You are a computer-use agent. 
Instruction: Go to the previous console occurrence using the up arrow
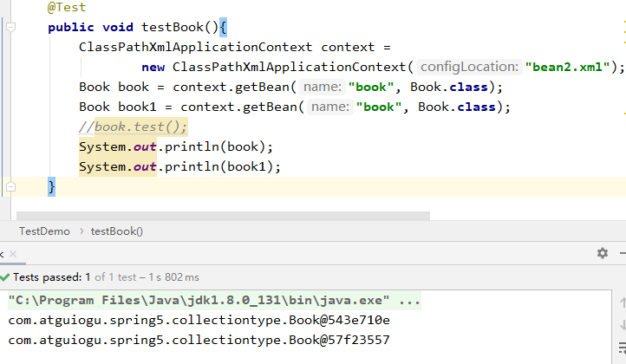623,302
